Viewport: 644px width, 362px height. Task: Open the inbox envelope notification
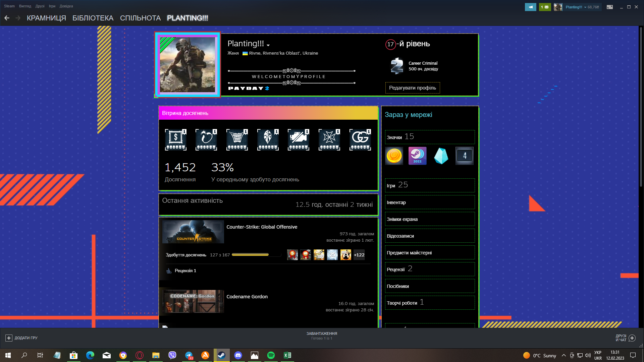545,7
